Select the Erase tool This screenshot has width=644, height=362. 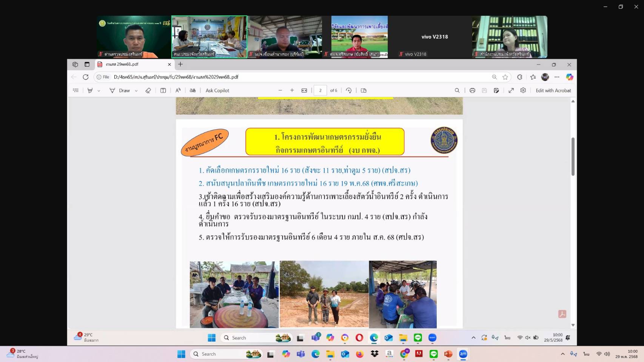coord(148,90)
